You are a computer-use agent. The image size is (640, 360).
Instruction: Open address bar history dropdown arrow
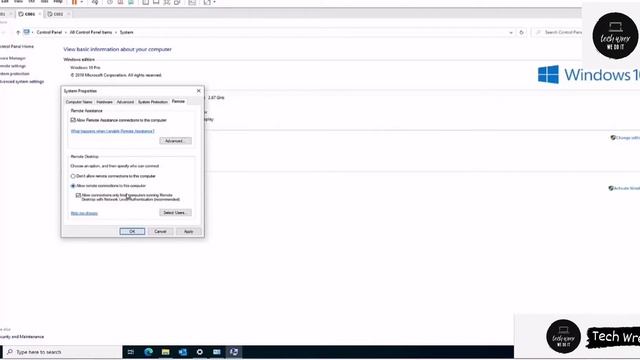511,32
